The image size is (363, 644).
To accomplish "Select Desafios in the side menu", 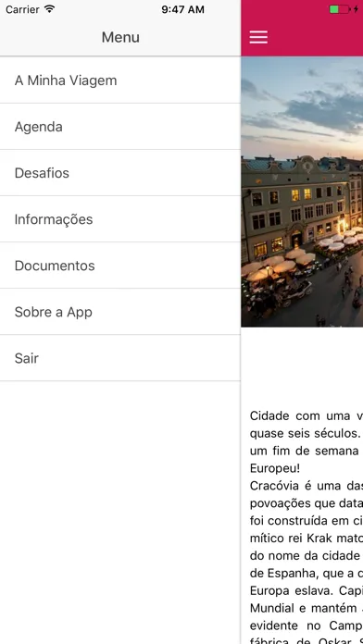I will (x=120, y=173).
